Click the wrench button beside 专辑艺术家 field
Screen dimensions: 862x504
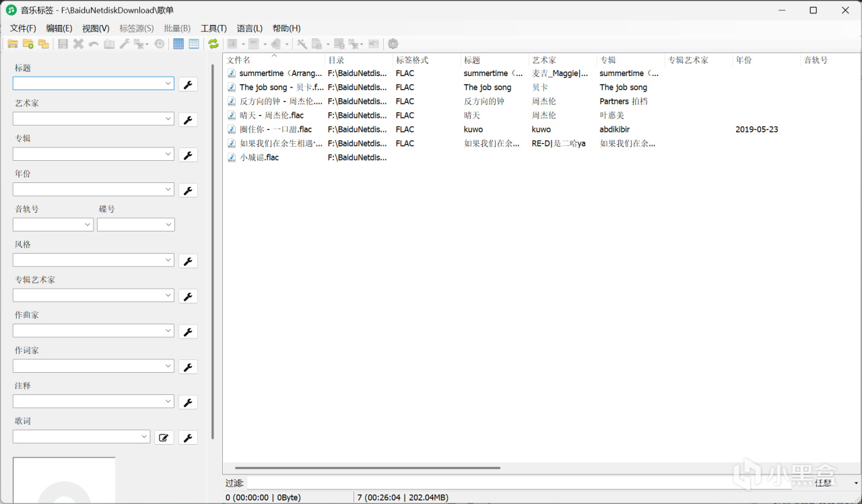[x=189, y=296]
